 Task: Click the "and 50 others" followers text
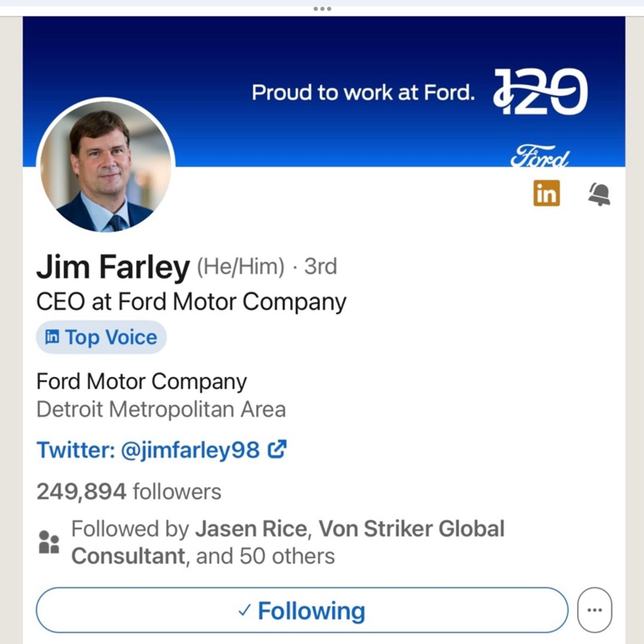(x=265, y=556)
